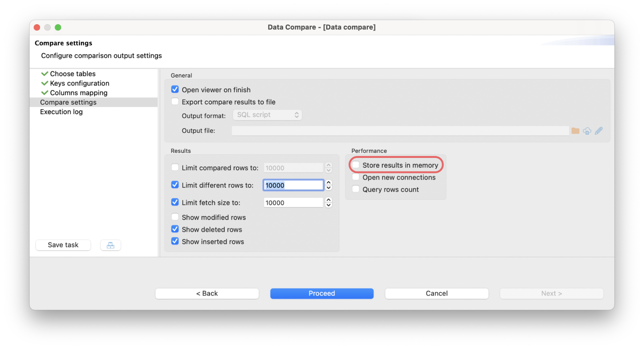Click the folder browse icon for output file
Image resolution: width=644 pixels, height=349 pixels.
tap(575, 131)
